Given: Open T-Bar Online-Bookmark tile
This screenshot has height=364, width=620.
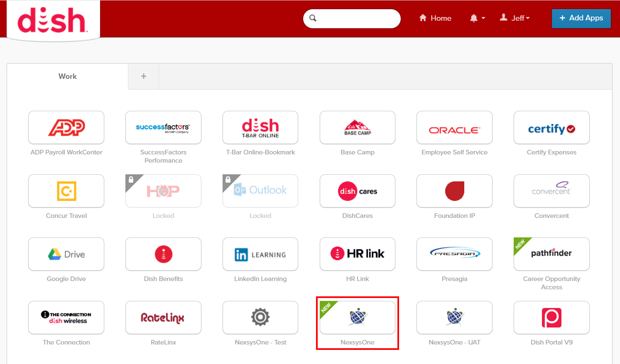Looking at the screenshot, I should click(x=260, y=127).
